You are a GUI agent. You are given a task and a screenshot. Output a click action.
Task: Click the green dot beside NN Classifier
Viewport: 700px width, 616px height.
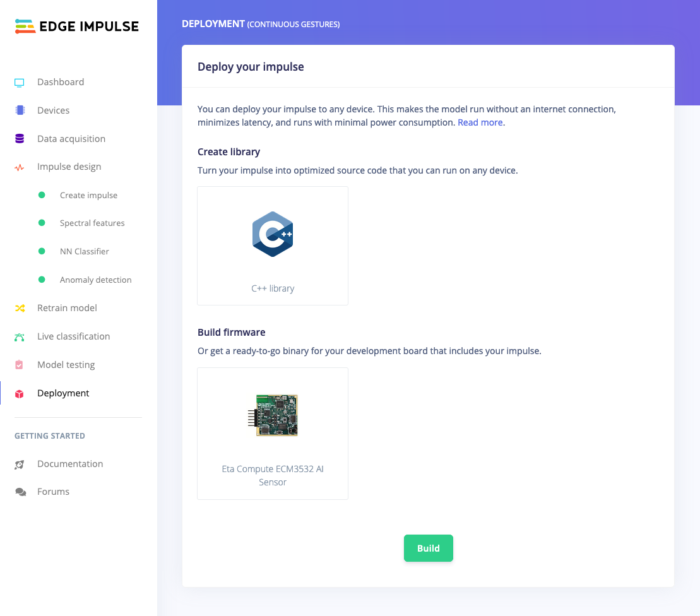(42, 251)
